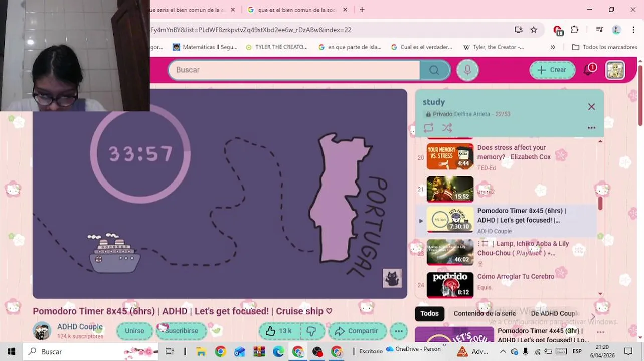Open Chrome extensions puzzle icon

point(575,30)
